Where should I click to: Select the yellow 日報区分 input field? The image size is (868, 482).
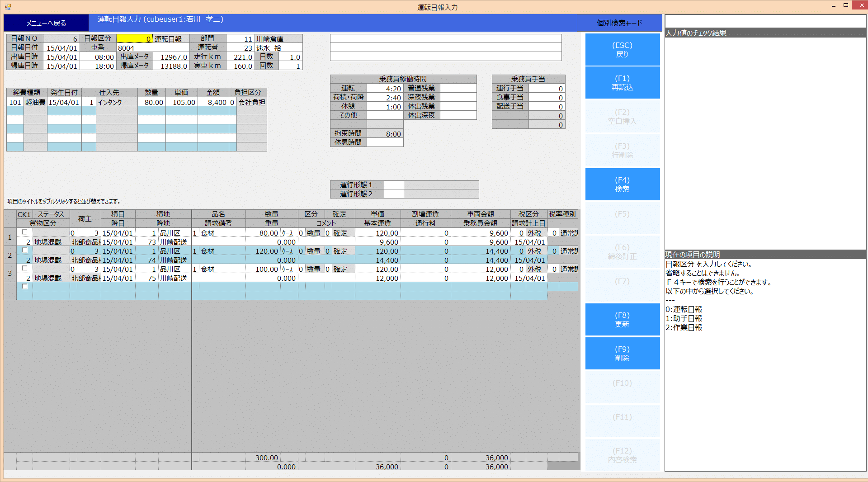tap(134, 39)
